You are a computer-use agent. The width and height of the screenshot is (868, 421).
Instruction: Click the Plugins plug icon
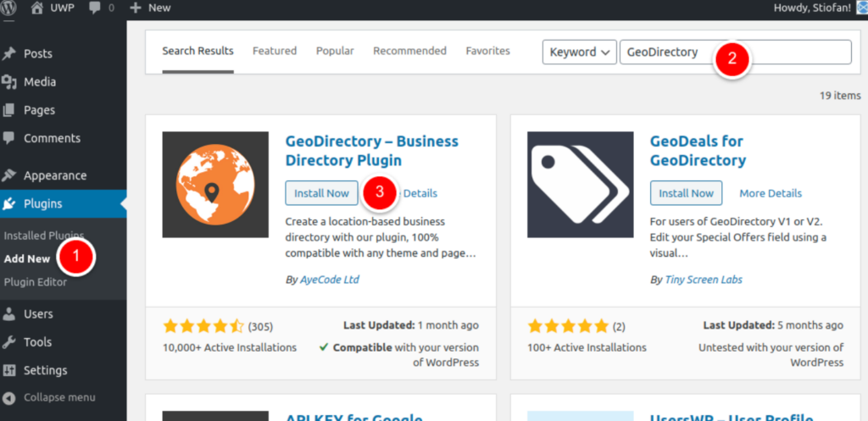click(x=8, y=204)
